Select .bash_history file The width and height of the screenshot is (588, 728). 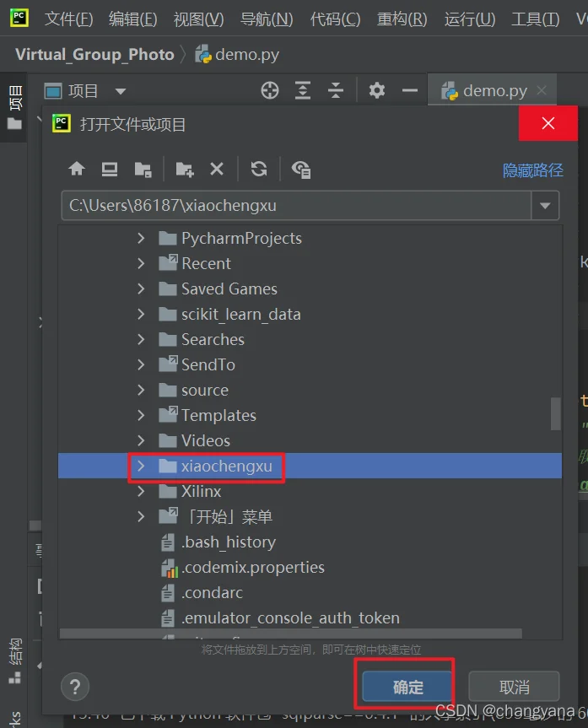click(229, 542)
